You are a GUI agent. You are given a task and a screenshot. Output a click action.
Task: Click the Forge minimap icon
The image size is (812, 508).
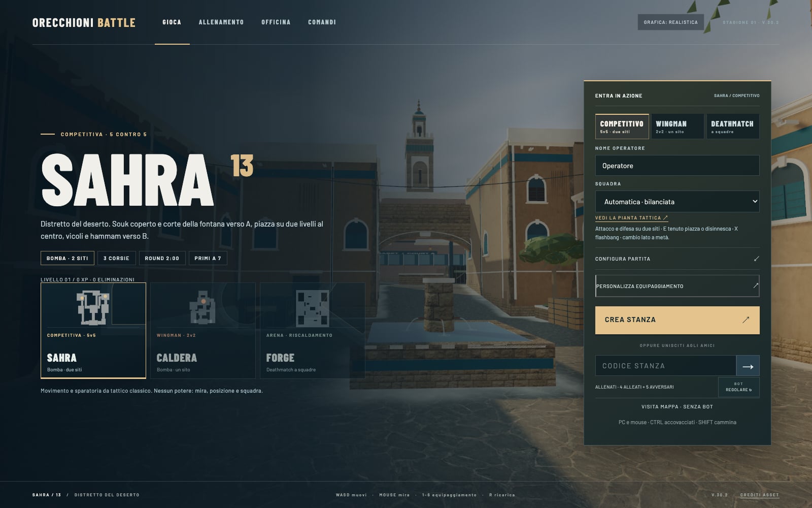tap(313, 308)
